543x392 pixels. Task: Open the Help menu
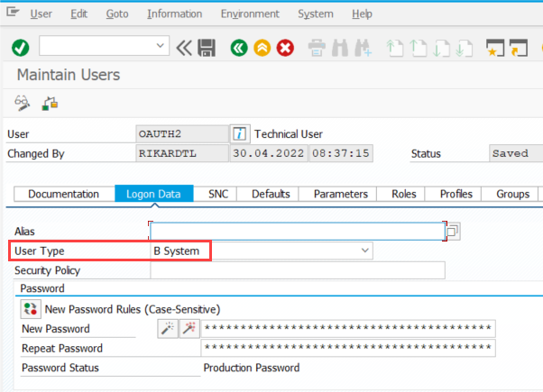(362, 14)
